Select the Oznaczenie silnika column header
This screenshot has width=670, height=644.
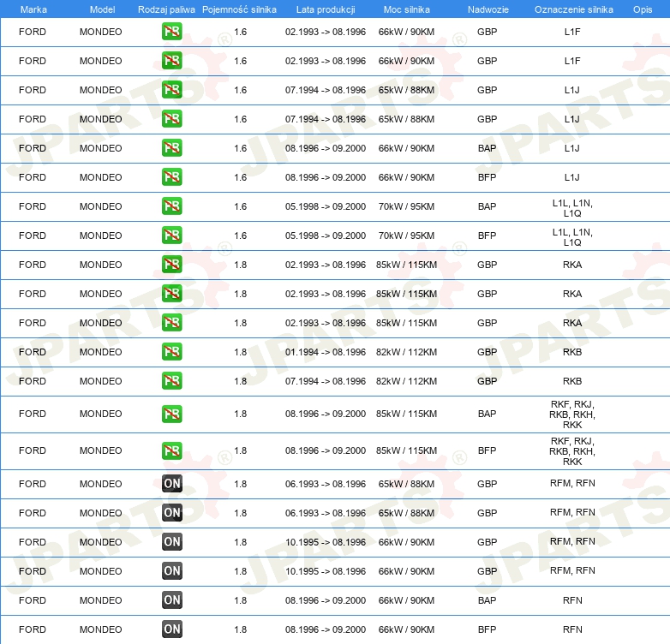[573, 9]
